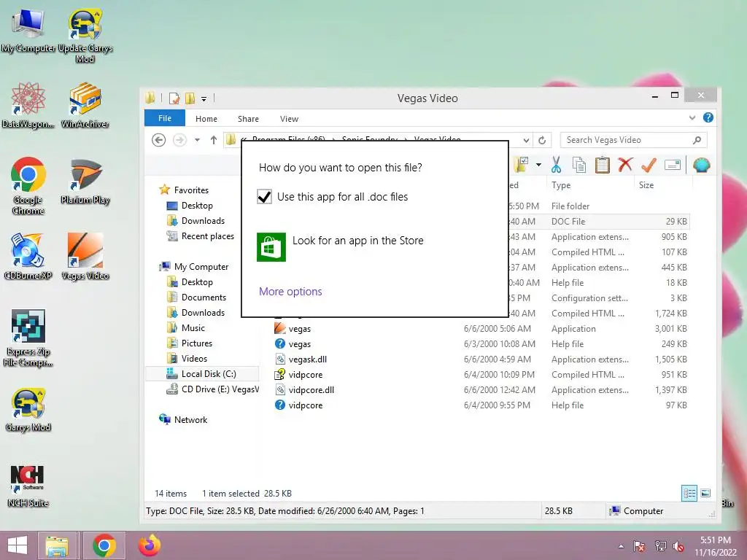Click the Paste clipboard toolbar icon
Viewport: 747px width, 560px height.
tap(602, 165)
